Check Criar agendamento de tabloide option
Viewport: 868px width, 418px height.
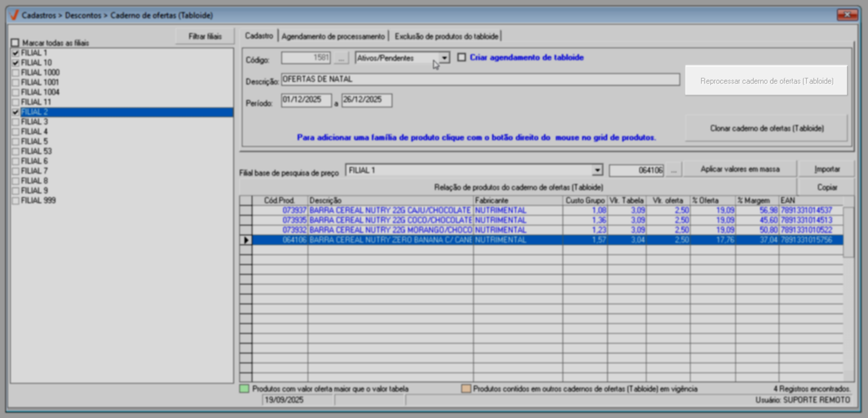[462, 57]
